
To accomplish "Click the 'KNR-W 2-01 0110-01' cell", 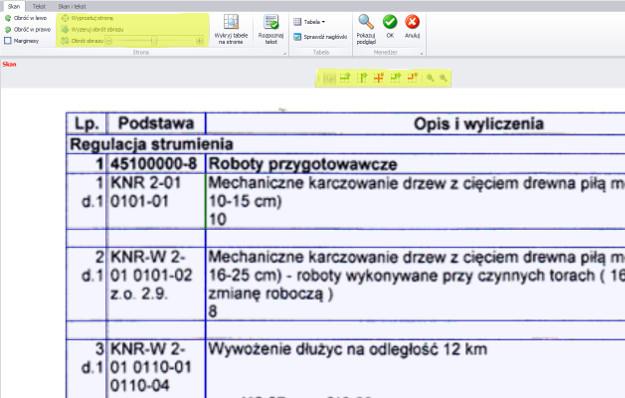I will [156, 368].
